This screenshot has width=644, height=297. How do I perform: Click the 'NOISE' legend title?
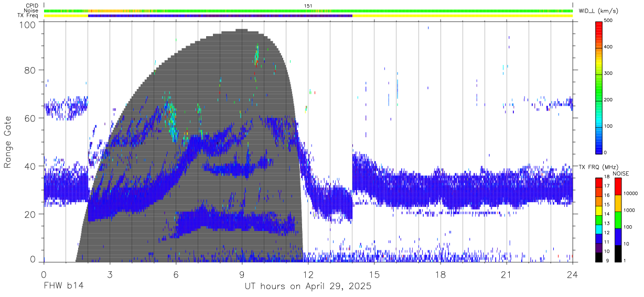coord(621,173)
